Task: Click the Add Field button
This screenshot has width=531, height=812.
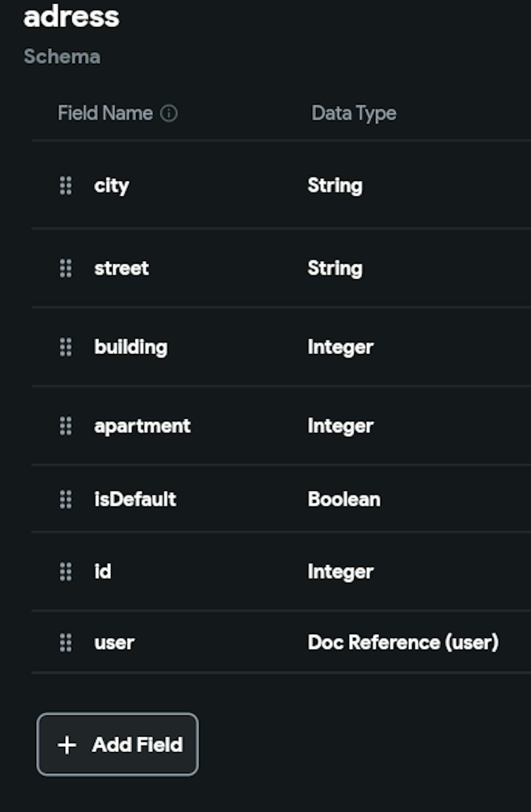Action: point(117,745)
